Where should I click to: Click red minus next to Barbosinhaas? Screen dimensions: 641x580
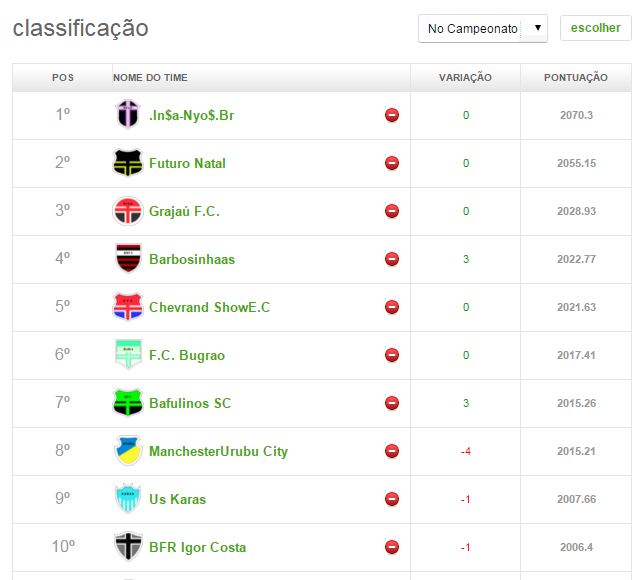(392, 259)
